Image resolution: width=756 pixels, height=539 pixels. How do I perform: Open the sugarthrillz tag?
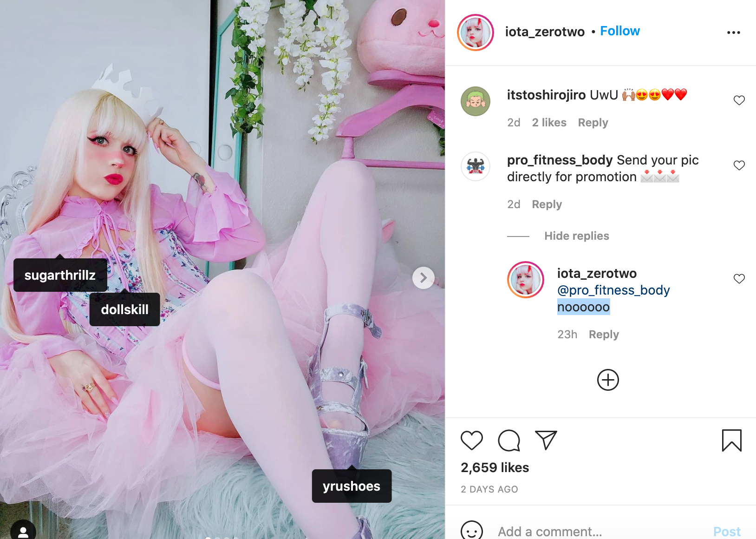point(60,275)
